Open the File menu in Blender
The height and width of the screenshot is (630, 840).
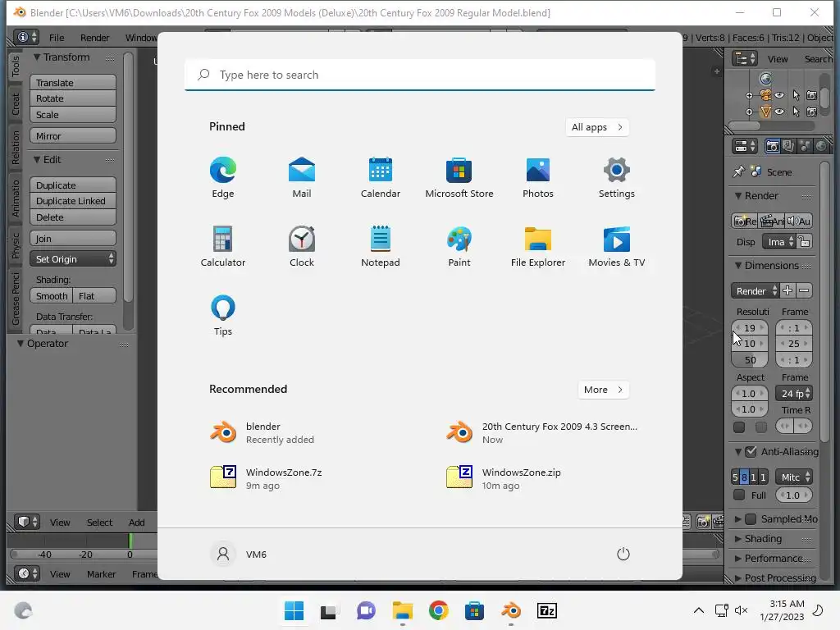[x=57, y=38]
